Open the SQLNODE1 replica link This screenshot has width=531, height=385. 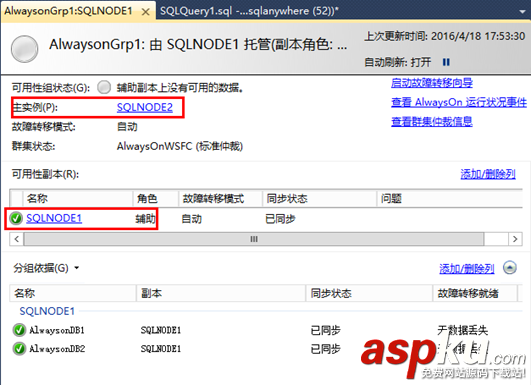[x=54, y=218]
